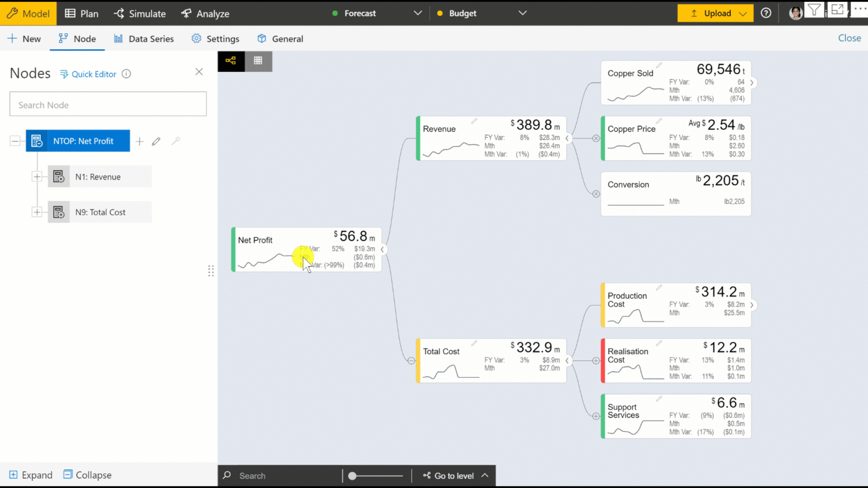
Task: Click the pencil icon on Copper Price card
Action: [x=659, y=121]
